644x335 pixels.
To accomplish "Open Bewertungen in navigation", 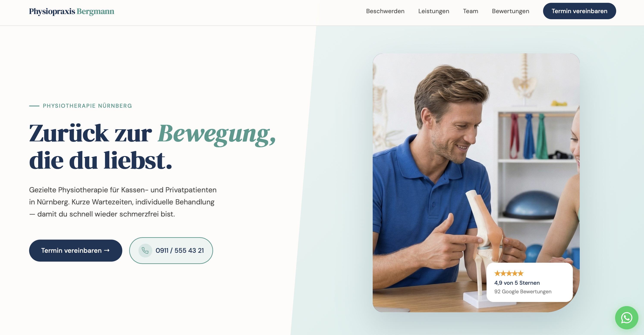I will (510, 11).
